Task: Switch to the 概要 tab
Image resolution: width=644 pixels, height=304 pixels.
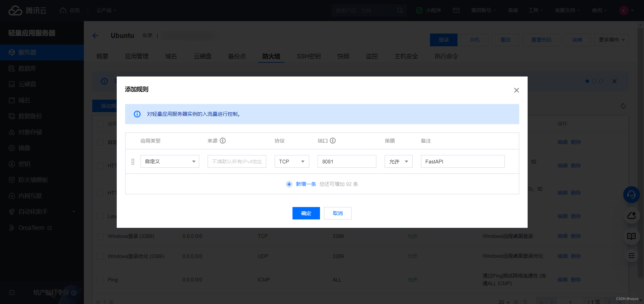Action: 102,56
